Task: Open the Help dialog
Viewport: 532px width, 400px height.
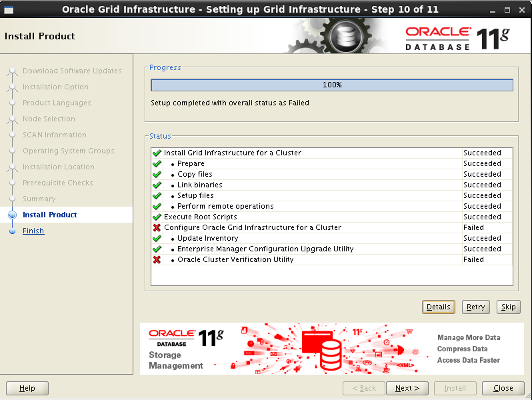Action: coord(27,388)
